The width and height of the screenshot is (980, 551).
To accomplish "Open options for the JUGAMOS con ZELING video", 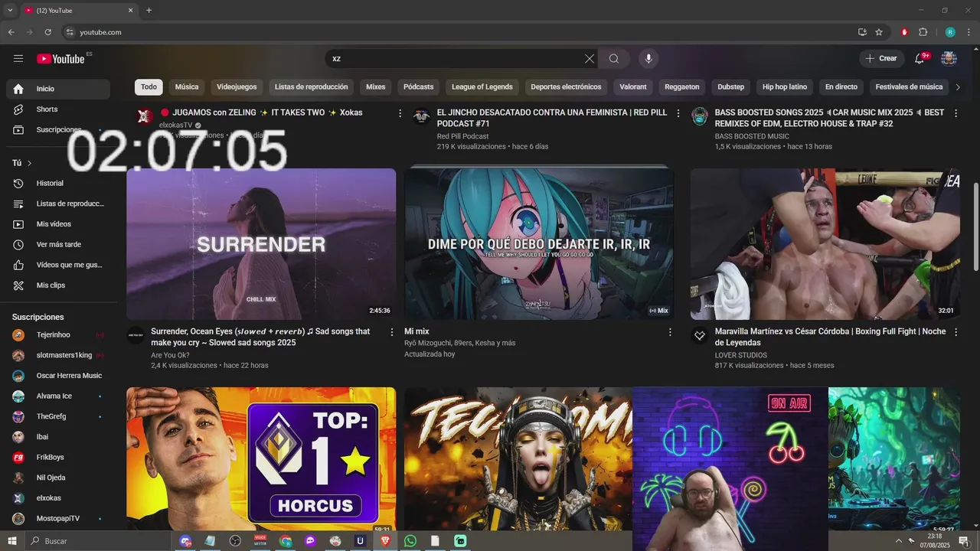I will (400, 113).
